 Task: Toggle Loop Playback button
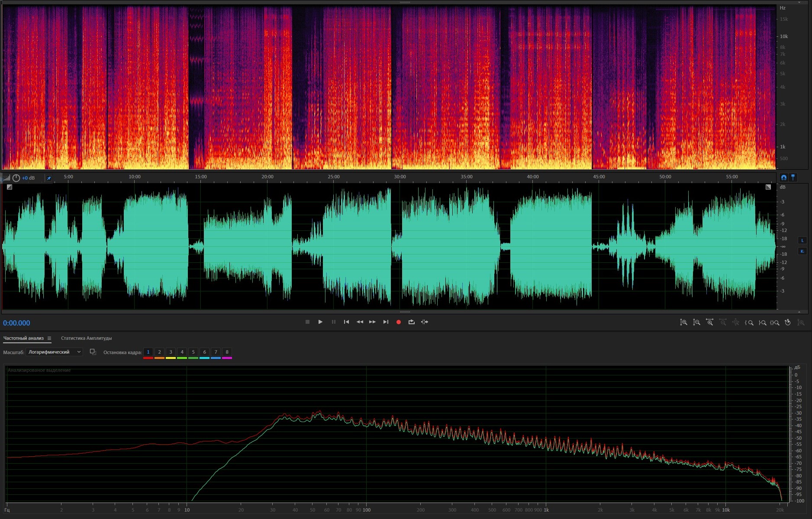(x=411, y=322)
